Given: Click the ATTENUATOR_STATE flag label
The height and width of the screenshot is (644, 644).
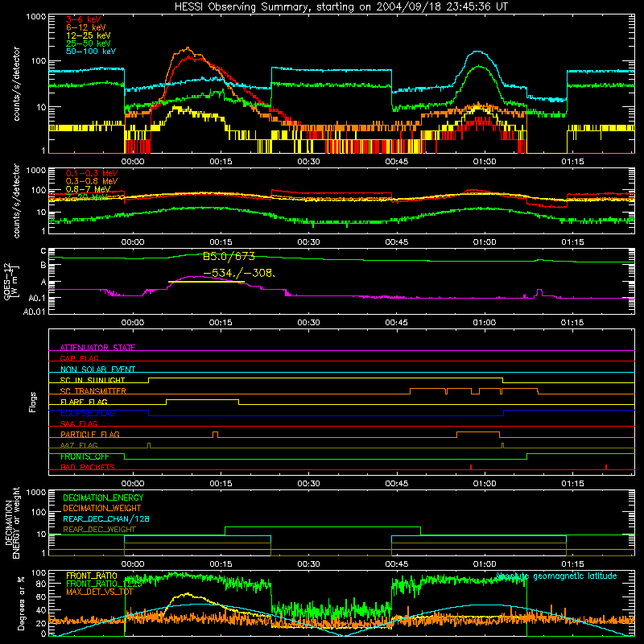Looking at the screenshot, I should coord(97,348).
